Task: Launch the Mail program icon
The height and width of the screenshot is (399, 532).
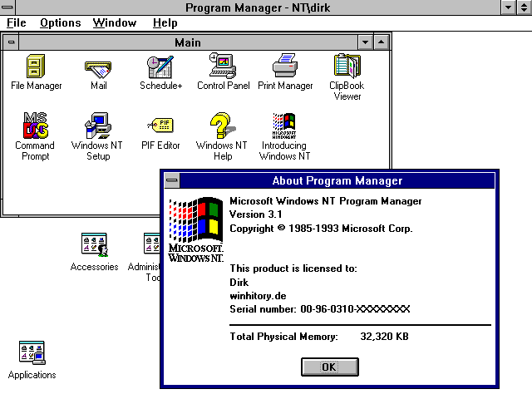Action: [x=98, y=70]
